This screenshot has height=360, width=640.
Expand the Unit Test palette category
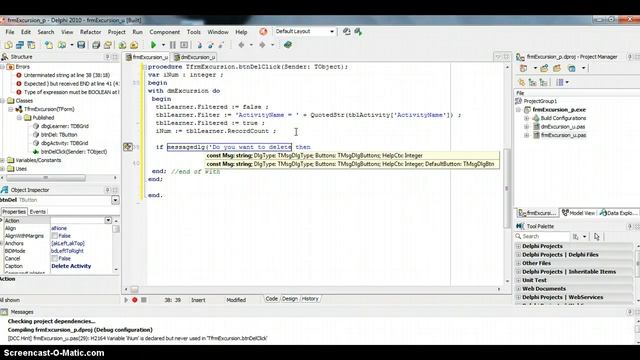point(518,280)
